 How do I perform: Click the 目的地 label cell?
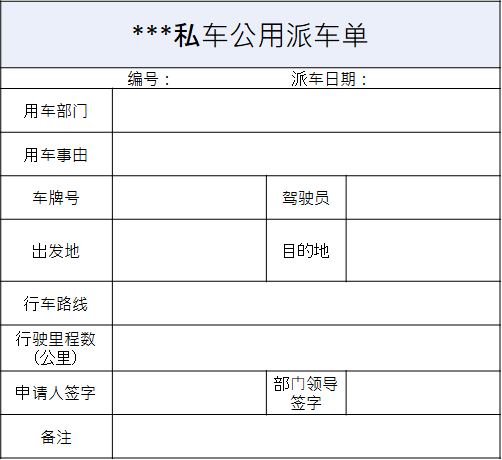point(306,251)
